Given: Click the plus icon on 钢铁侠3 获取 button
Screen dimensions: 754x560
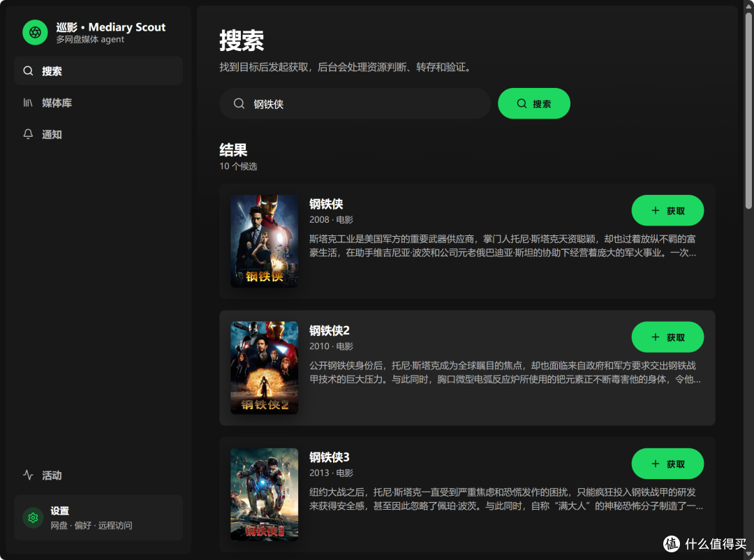Looking at the screenshot, I should (656, 464).
